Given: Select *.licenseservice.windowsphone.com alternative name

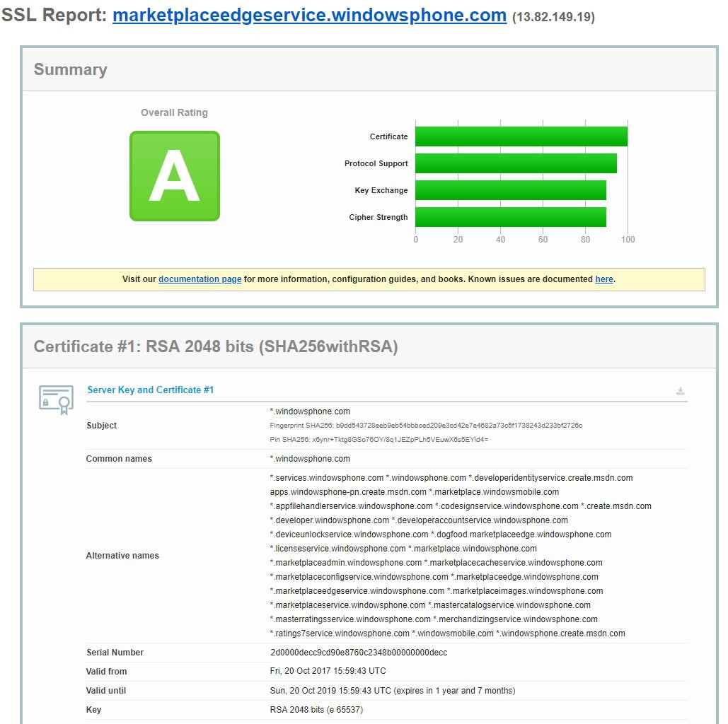Looking at the screenshot, I should point(337,549).
